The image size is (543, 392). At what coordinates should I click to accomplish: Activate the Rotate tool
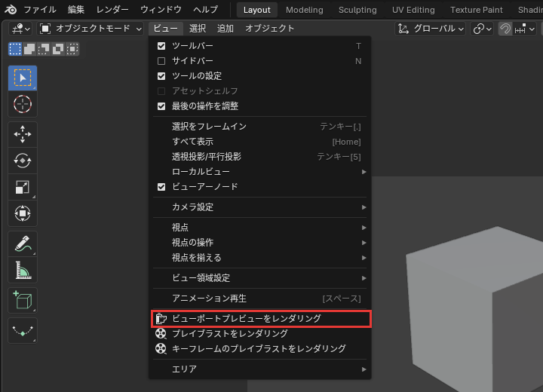pos(23,161)
